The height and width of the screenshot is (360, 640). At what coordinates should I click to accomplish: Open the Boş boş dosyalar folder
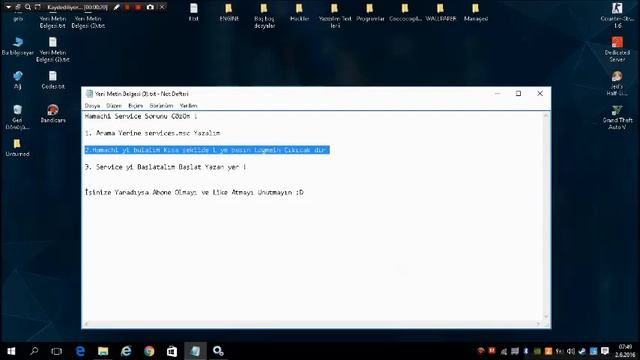[264, 16]
